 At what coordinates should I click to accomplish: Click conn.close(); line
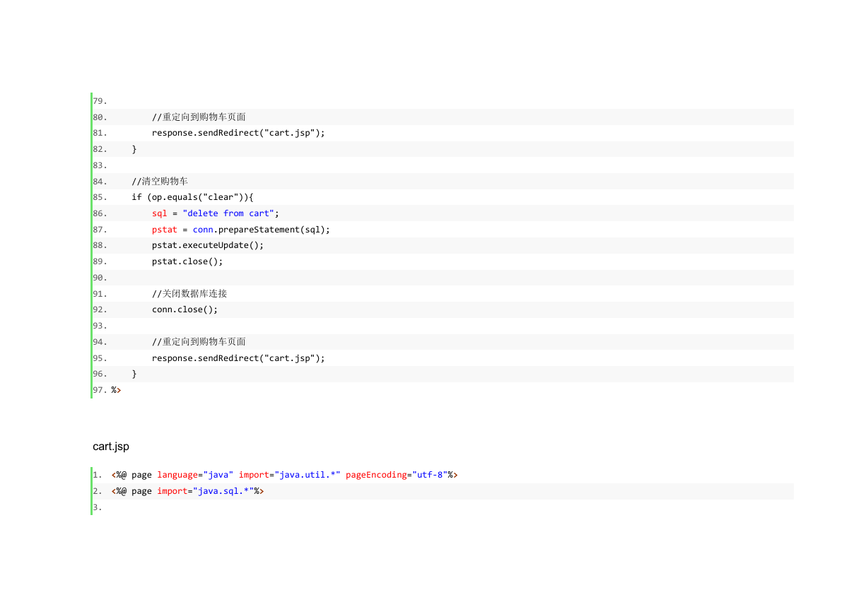pos(185,309)
